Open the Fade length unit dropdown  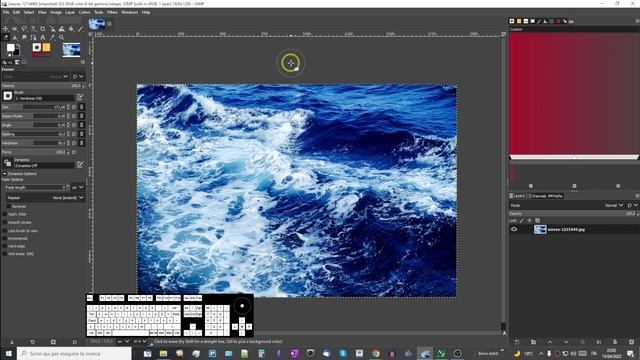pyautogui.click(x=78, y=187)
